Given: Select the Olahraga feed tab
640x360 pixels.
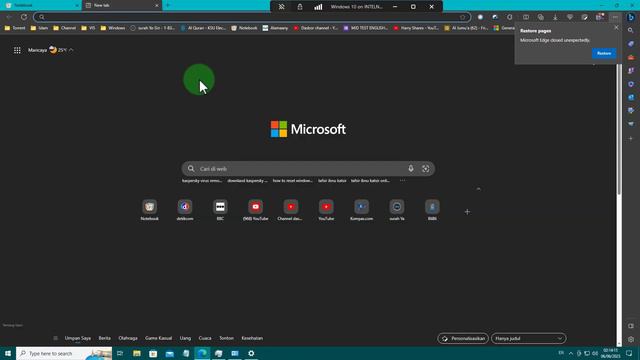Looking at the screenshot, I should tap(128, 338).
